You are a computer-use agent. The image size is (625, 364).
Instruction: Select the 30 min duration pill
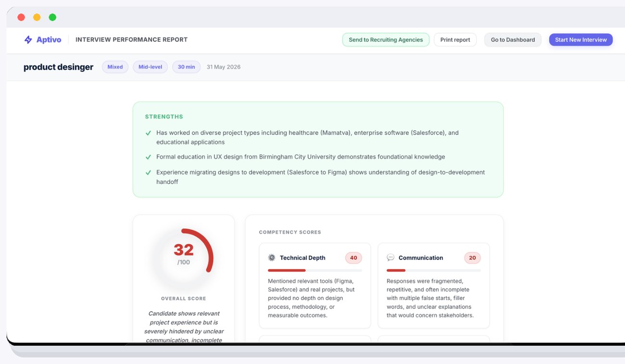point(186,67)
